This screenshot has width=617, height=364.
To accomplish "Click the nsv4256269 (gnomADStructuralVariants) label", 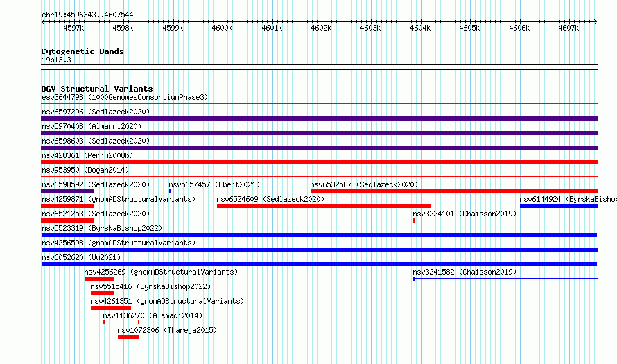I will [161, 272].
